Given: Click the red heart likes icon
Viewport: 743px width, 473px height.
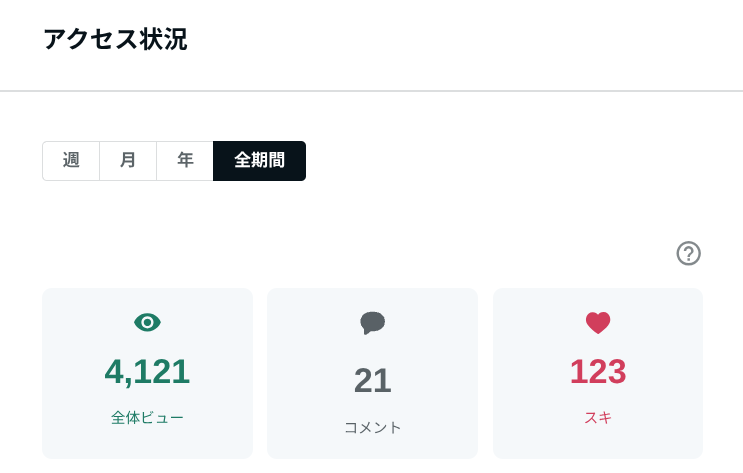Looking at the screenshot, I should pos(598,322).
